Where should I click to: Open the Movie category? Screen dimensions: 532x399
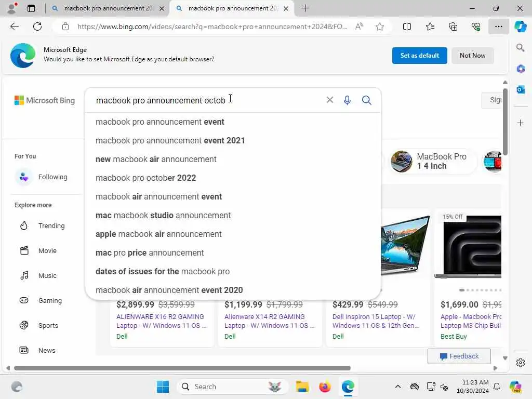click(x=43, y=251)
